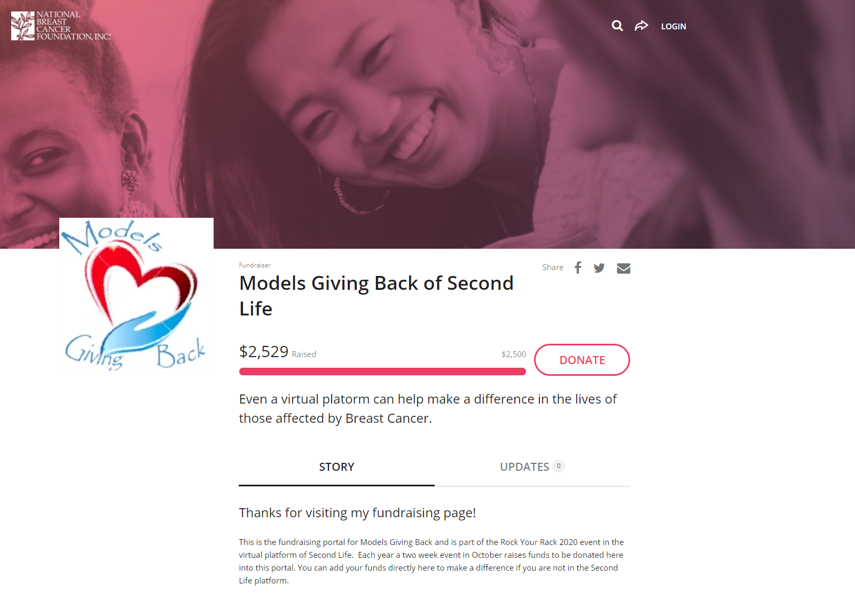Open the search magnifier icon
Image resolution: width=855 pixels, height=616 pixels.
click(x=617, y=26)
